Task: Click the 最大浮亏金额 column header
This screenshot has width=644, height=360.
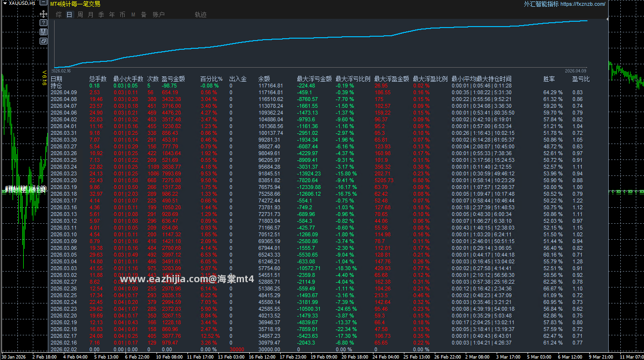Action: click(x=314, y=79)
